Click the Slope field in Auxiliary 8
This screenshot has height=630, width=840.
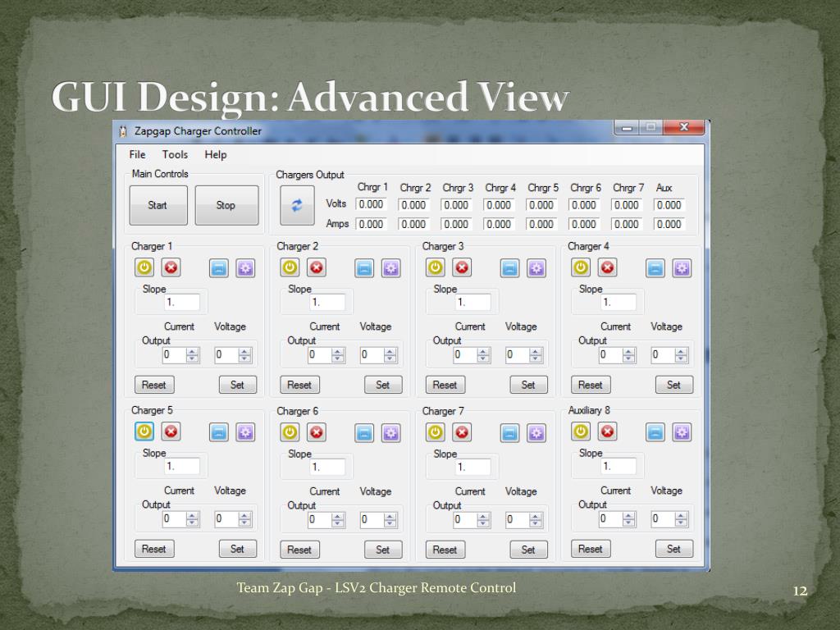point(619,466)
